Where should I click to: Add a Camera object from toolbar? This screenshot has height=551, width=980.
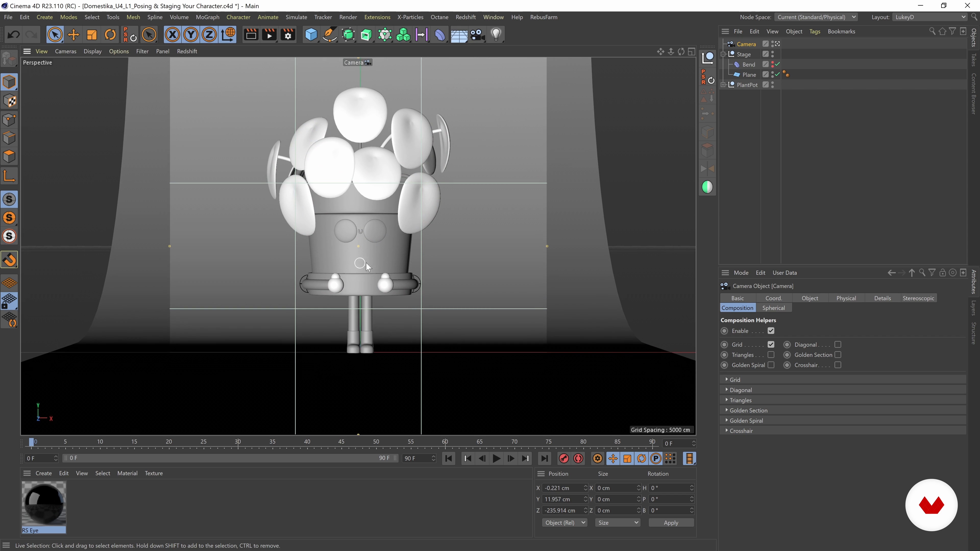pos(477,35)
